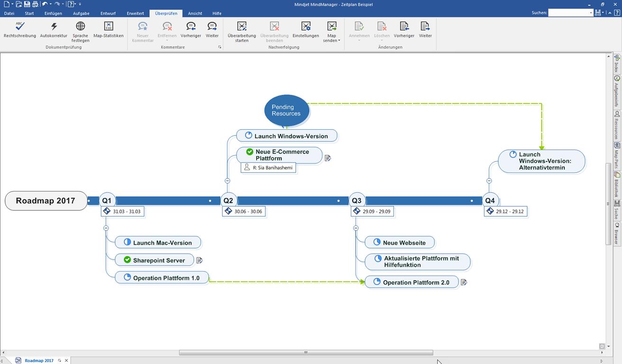Run Rechtschreibung spell check
This screenshot has height=364, width=622.
click(19, 30)
